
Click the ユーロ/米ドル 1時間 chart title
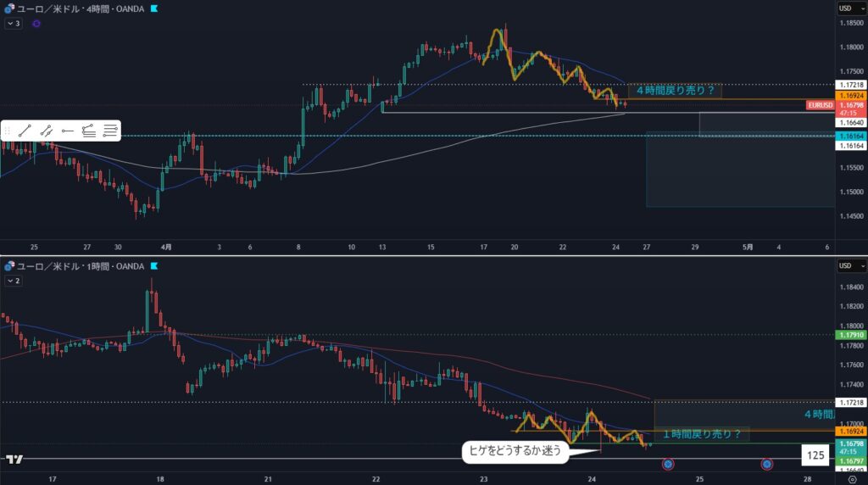(x=76, y=267)
